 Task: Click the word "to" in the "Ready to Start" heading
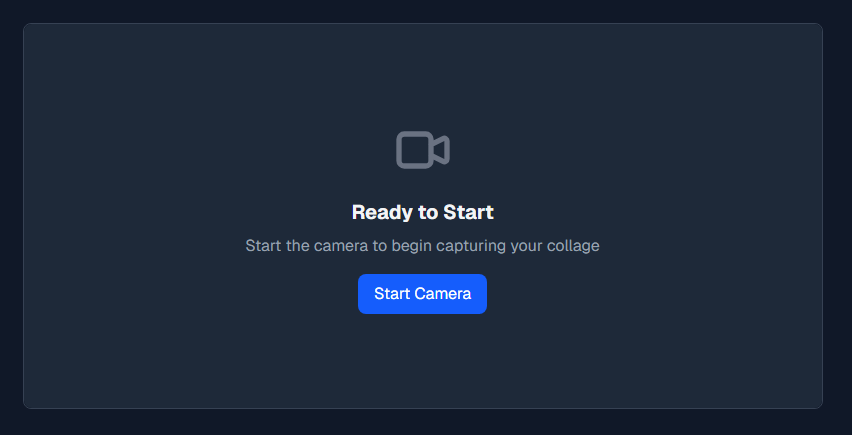429,212
